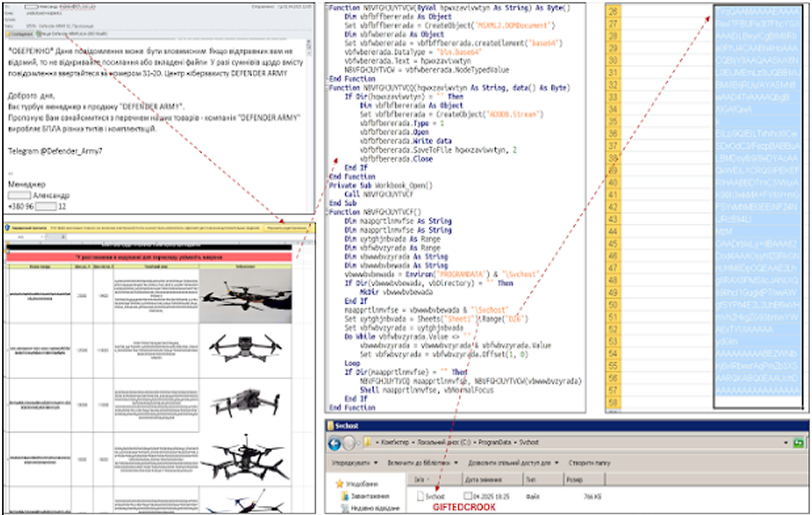Click the first drone photo in the spreadsheet
Screen dimensions: 812x515
[x=245, y=296]
